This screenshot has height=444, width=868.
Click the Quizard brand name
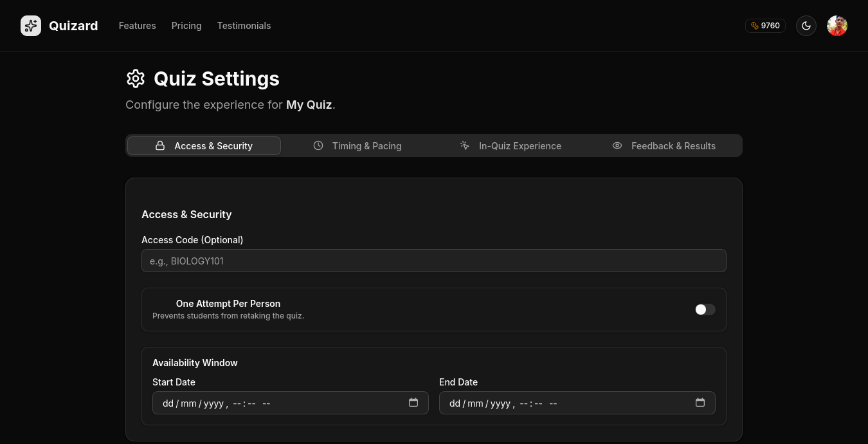[x=73, y=26]
